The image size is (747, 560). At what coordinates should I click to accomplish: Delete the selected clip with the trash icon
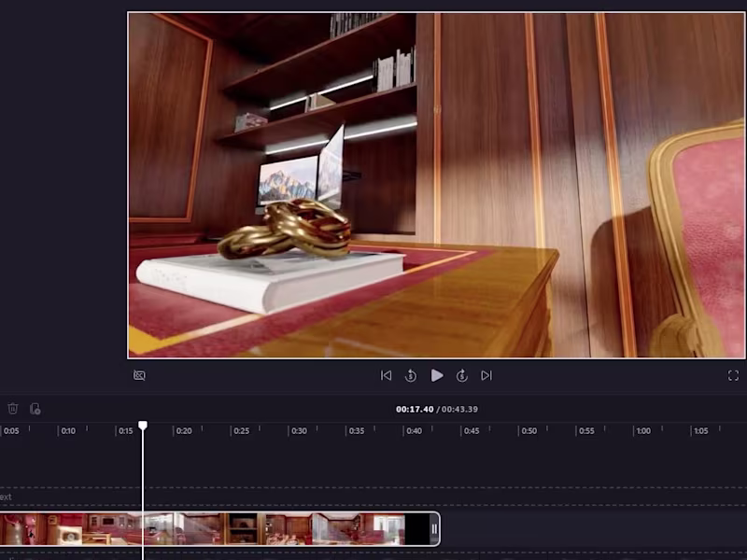12,409
